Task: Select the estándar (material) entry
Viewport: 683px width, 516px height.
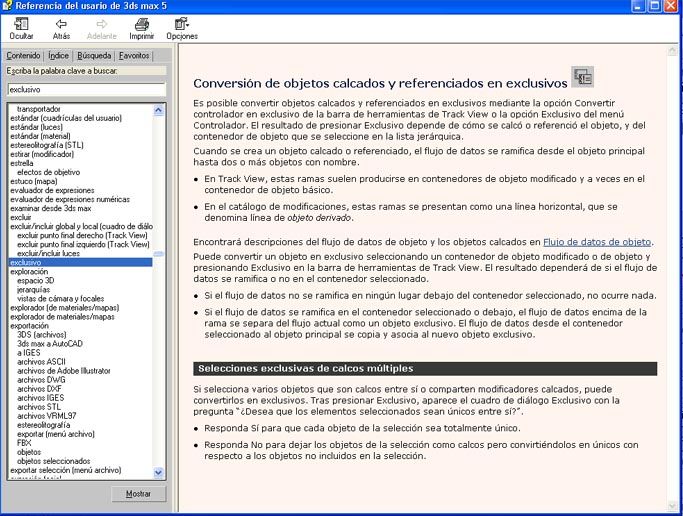Action: (x=40, y=136)
